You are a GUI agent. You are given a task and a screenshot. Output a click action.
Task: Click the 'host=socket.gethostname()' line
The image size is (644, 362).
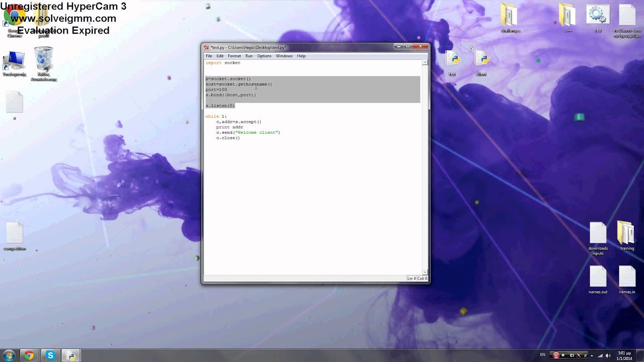(x=238, y=84)
